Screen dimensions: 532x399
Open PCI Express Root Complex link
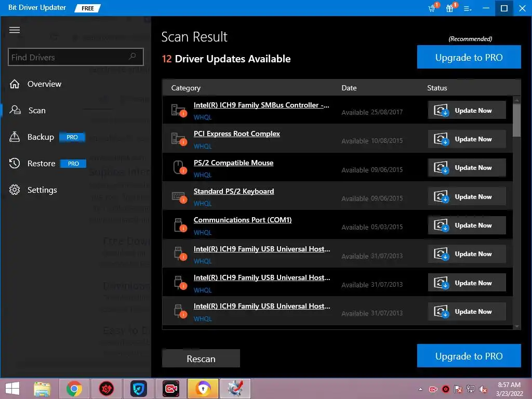(236, 134)
